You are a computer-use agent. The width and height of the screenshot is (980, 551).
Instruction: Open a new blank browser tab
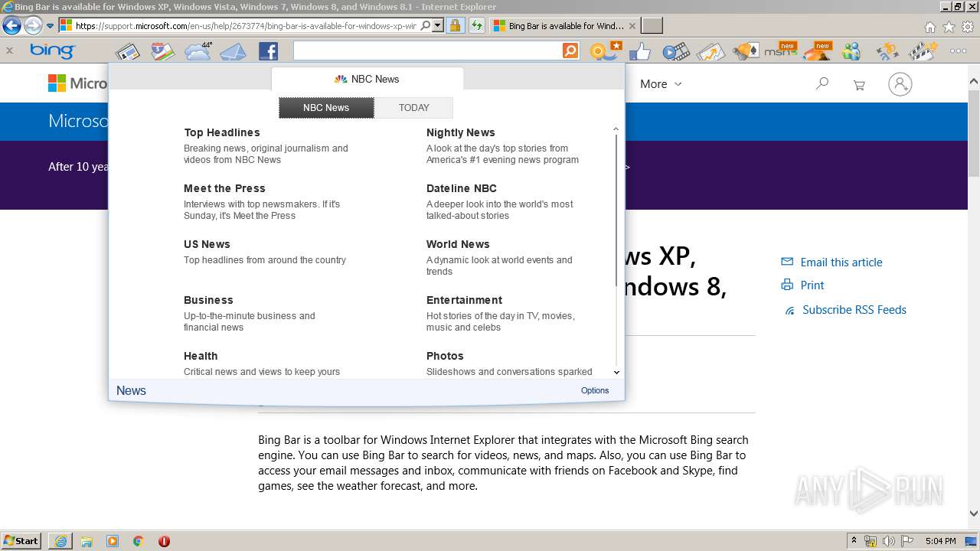(652, 25)
